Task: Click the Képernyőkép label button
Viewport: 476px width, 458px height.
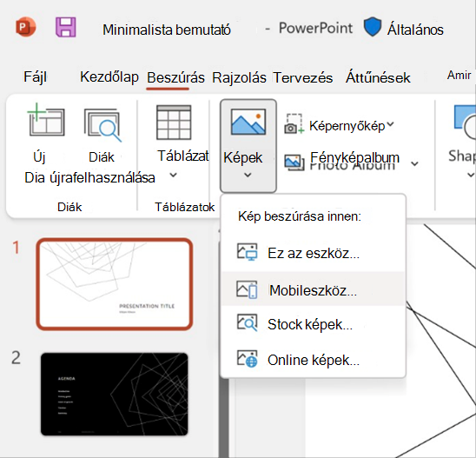Action: tap(347, 125)
